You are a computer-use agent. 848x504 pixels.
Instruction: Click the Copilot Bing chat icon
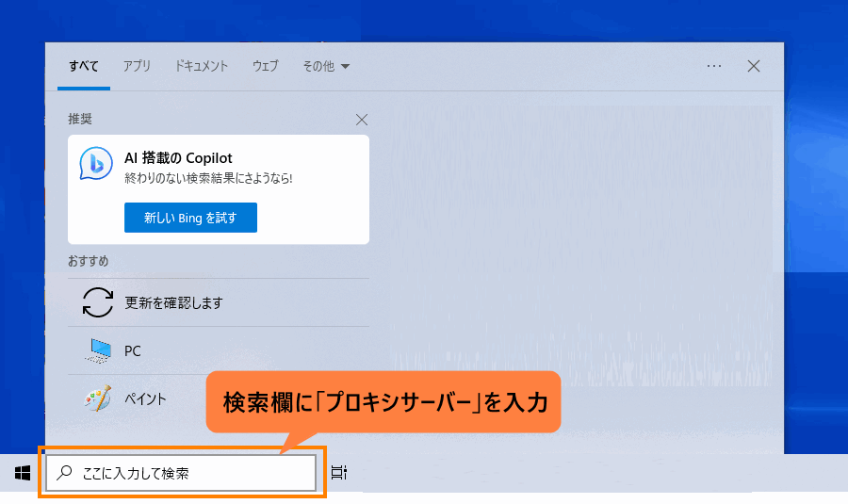(96, 163)
